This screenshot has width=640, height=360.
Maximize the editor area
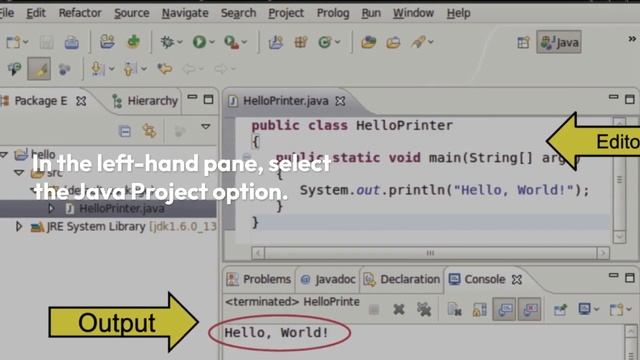pos(630,99)
